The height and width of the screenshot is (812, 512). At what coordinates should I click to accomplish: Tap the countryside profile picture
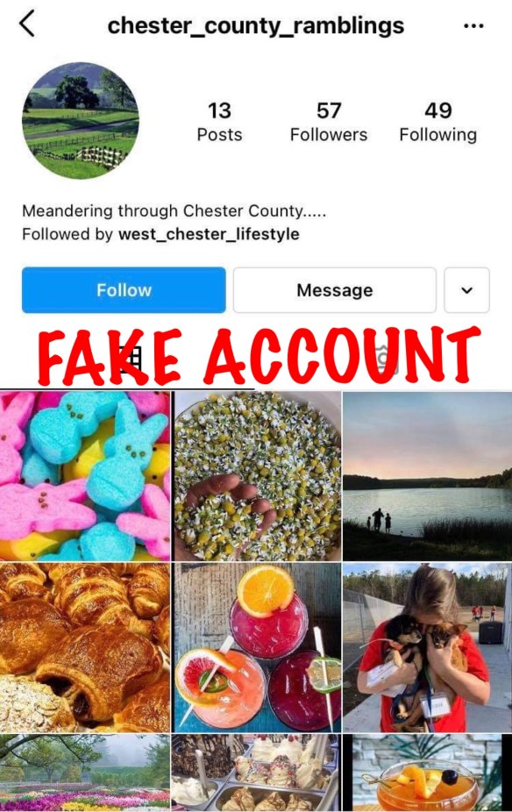(81, 121)
